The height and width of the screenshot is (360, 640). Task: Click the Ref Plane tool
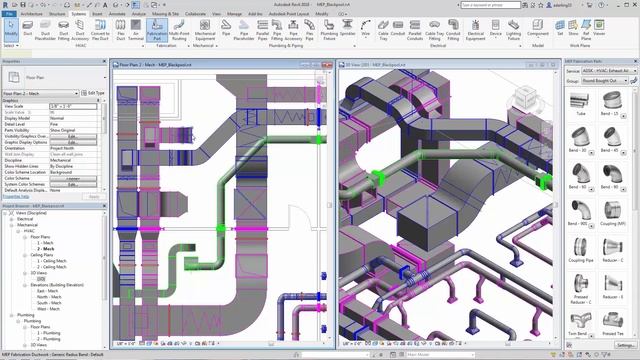coord(586,30)
